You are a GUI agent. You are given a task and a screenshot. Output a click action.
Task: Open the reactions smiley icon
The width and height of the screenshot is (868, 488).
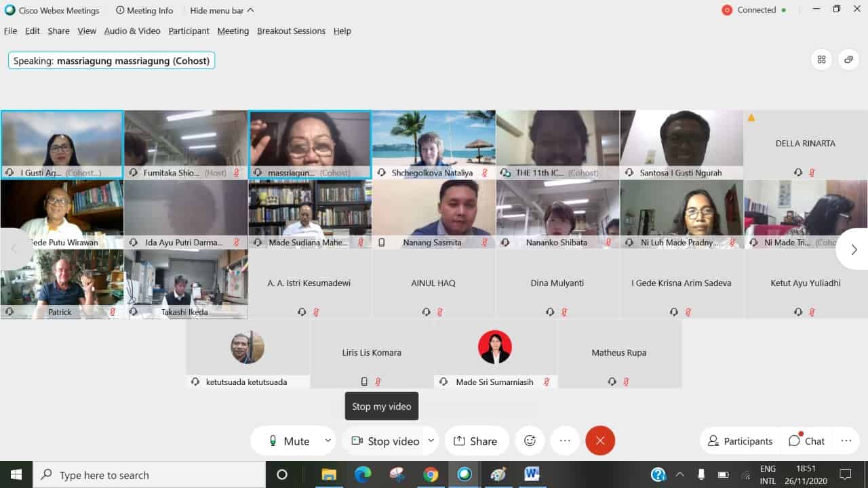click(530, 441)
